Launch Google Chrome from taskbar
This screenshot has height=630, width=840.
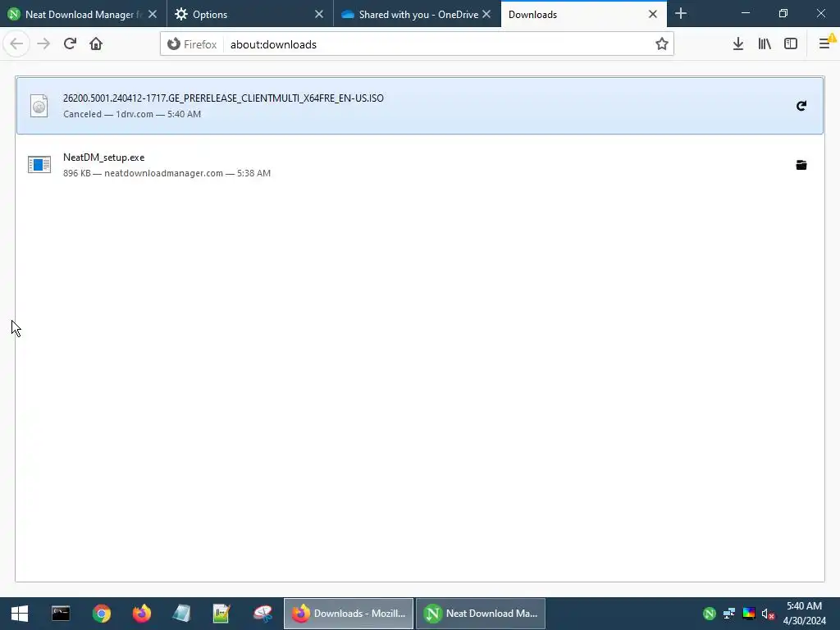[101, 614]
